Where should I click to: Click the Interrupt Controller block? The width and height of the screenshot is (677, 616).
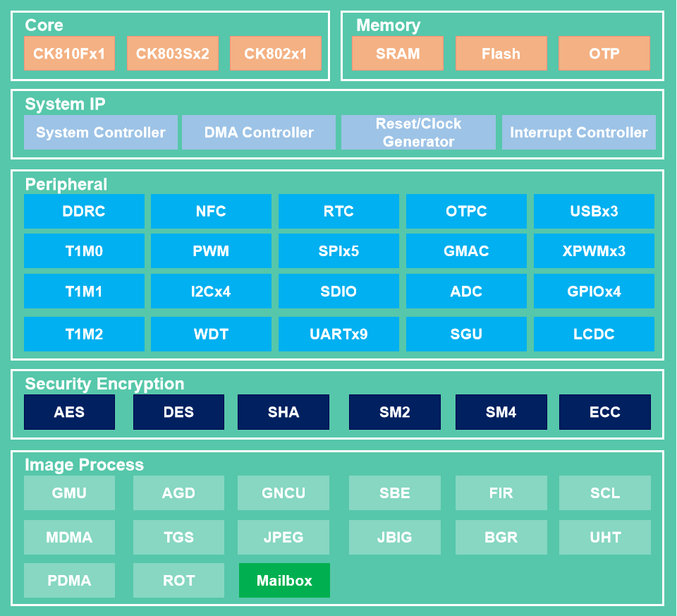click(578, 133)
